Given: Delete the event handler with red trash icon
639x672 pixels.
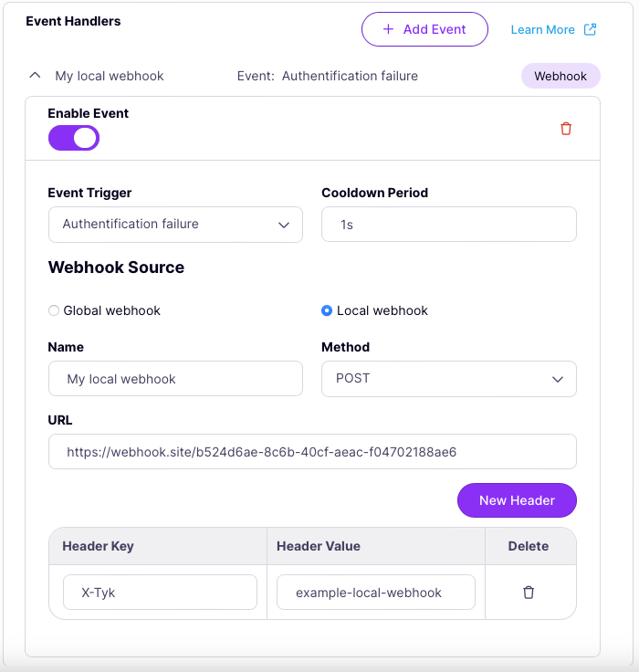Looking at the screenshot, I should click(x=566, y=129).
